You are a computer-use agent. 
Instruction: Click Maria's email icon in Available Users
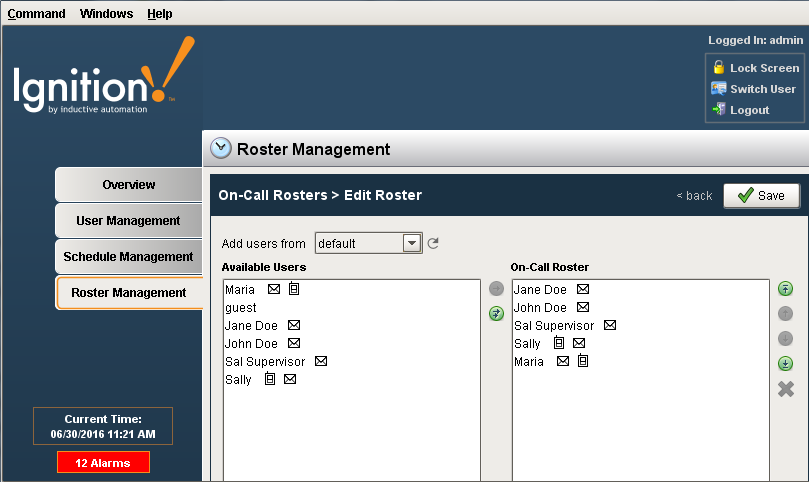tap(274, 289)
